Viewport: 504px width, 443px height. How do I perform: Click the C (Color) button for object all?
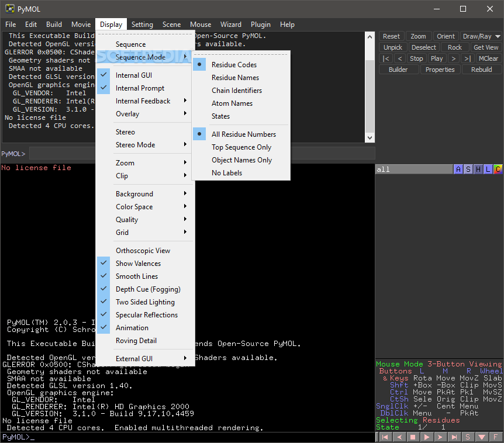498,169
